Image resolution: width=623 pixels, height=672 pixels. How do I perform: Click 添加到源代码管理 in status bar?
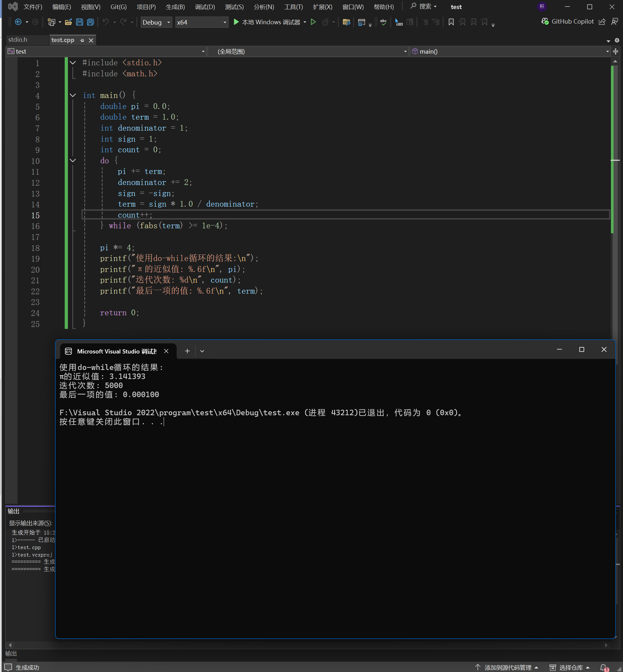point(508,667)
